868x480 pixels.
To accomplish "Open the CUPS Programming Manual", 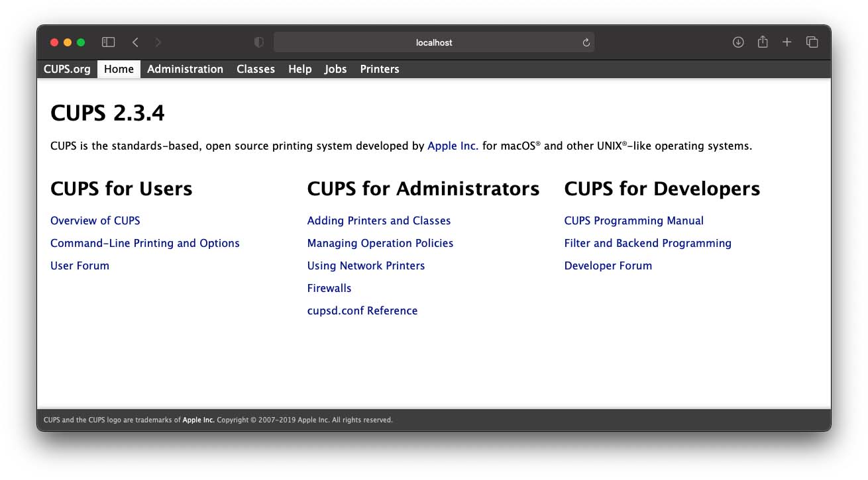I will (x=634, y=220).
